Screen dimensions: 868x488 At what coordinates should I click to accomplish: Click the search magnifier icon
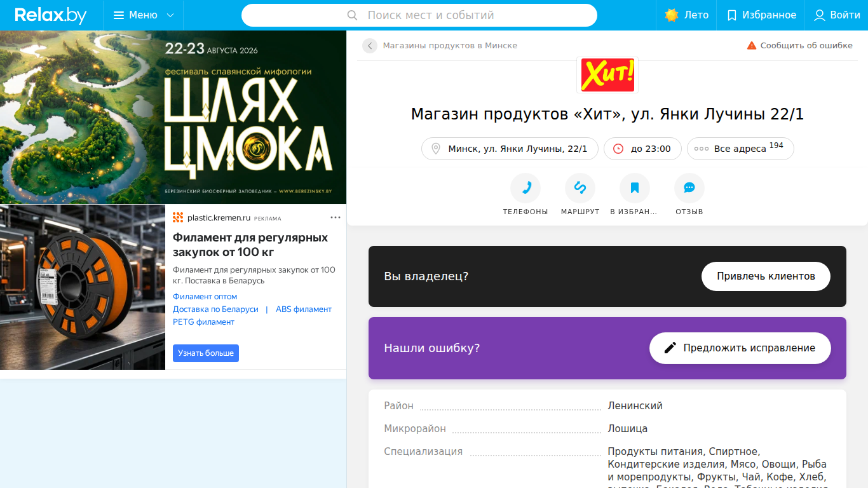pos(353,15)
